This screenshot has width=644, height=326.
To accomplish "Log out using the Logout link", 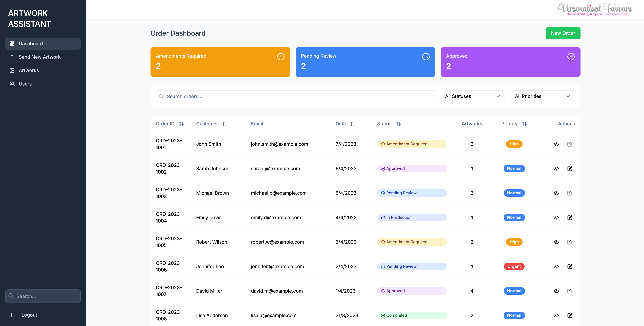I will tap(29, 315).
